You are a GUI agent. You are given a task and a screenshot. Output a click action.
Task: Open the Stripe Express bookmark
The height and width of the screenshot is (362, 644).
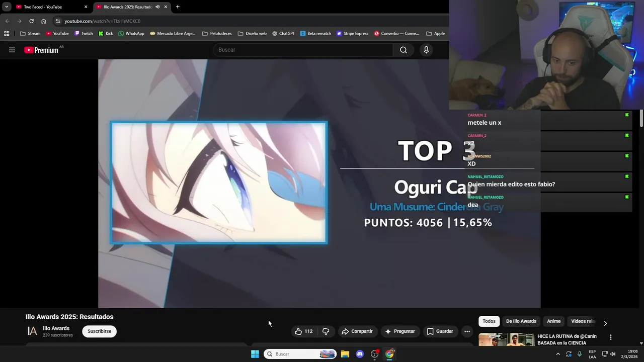coord(352,34)
